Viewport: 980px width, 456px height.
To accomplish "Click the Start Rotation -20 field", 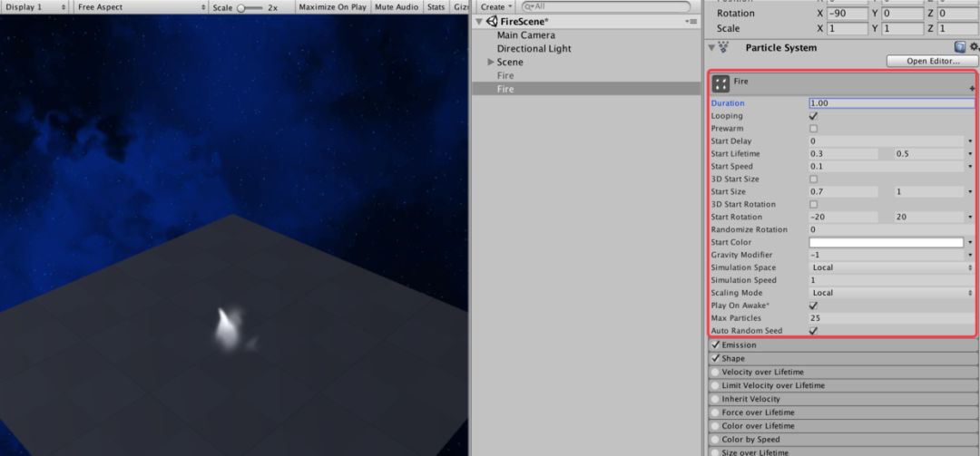I will tap(843, 217).
